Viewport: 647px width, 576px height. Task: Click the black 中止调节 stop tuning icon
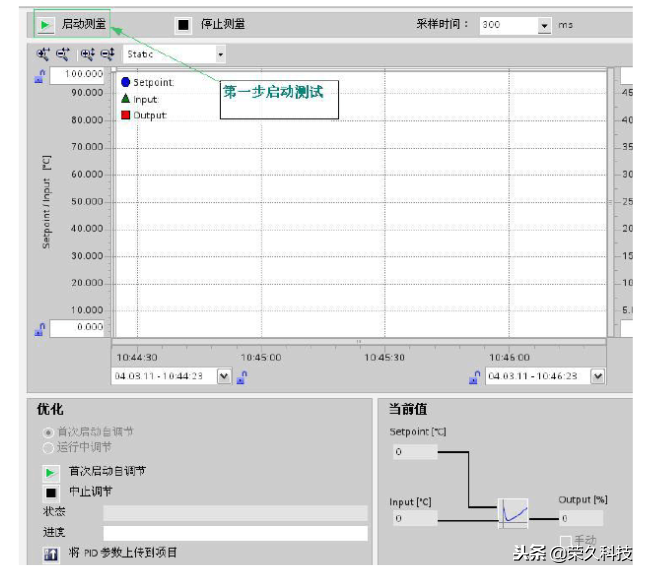pos(50,491)
